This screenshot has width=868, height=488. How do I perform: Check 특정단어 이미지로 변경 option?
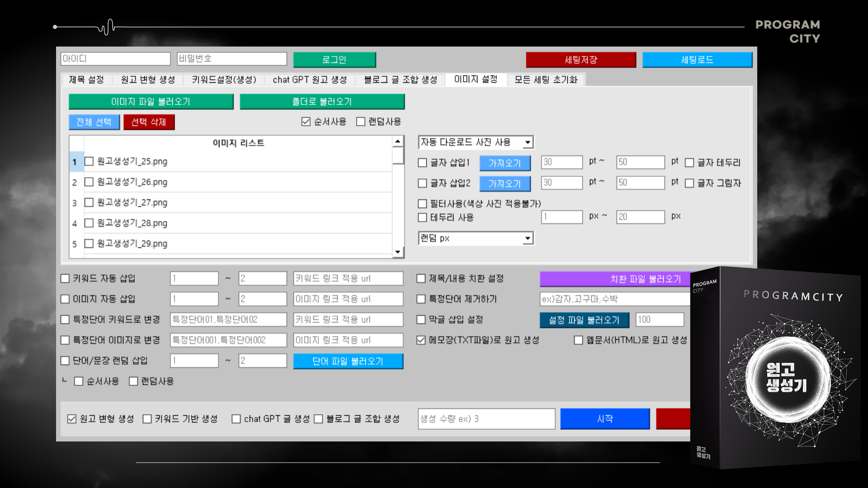(x=65, y=340)
